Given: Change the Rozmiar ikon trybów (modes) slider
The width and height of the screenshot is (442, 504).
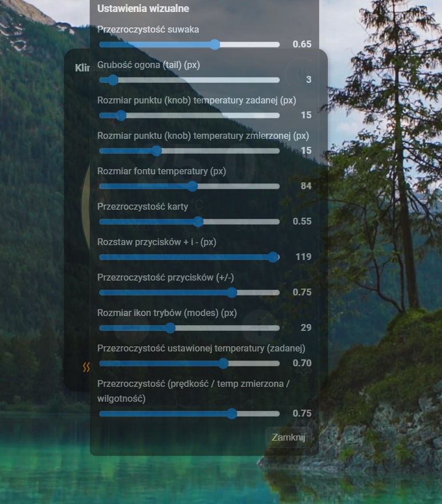Looking at the screenshot, I should tap(190, 328).
